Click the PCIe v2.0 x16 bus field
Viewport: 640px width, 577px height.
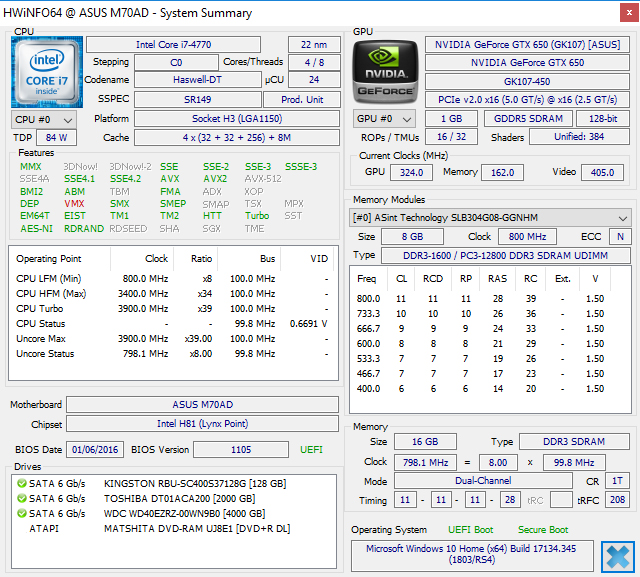(527, 100)
